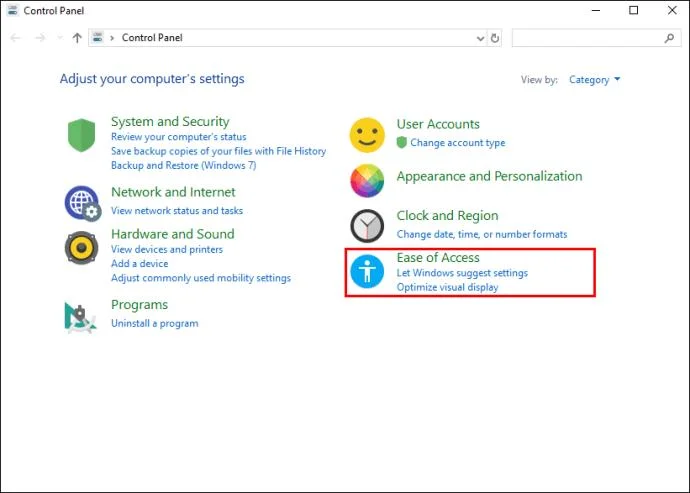Open the System and Security heading

coord(170,121)
